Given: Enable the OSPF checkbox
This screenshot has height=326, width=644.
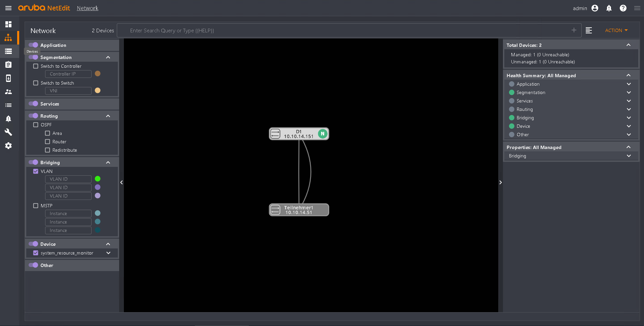Looking at the screenshot, I should [x=36, y=125].
